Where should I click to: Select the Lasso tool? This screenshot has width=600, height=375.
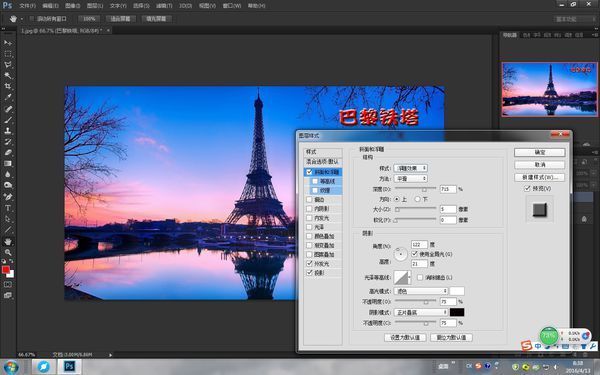(x=8, y=65)
